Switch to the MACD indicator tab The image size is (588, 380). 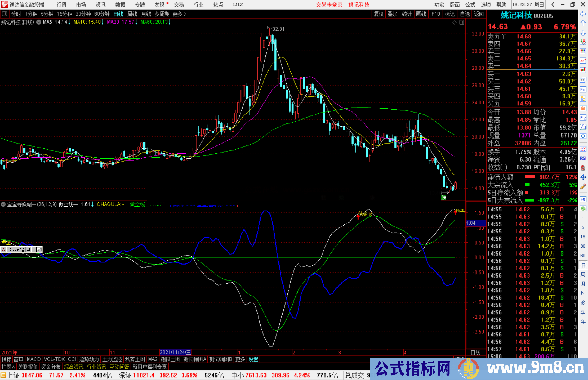click(33, 359)
